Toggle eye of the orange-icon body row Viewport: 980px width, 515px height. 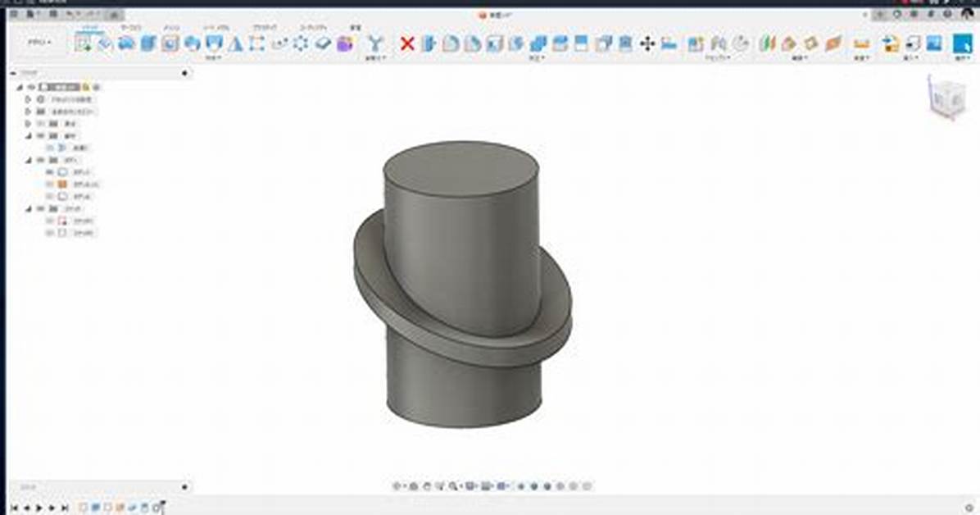tap(50, 185)
